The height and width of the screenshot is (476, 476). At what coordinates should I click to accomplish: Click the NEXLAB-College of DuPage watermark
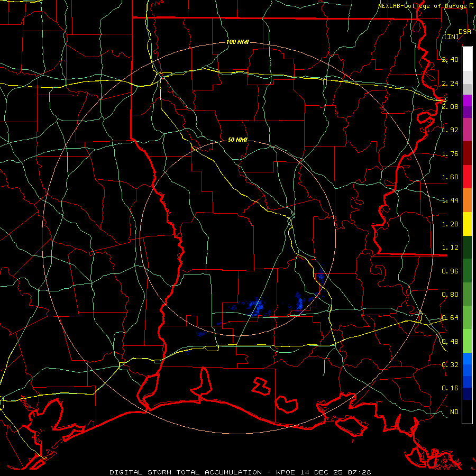pyautogui.click(x=426, y=6)
